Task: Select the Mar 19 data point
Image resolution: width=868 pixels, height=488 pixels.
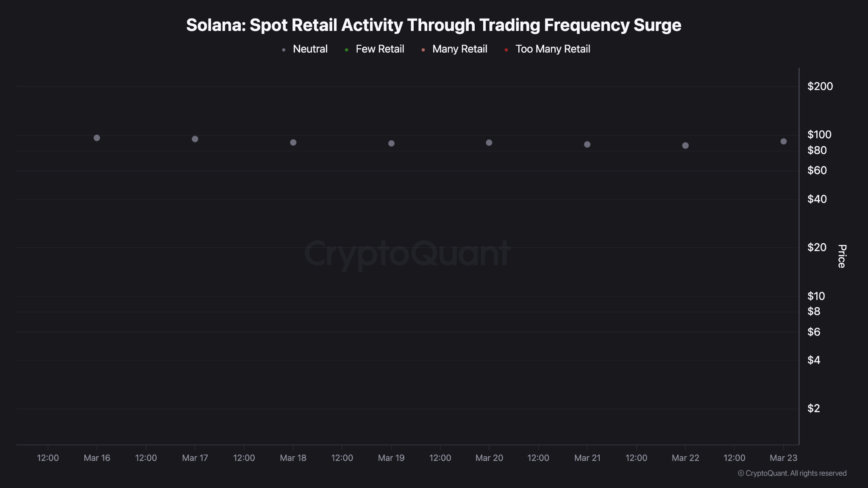Action: [x=391, y=144]
